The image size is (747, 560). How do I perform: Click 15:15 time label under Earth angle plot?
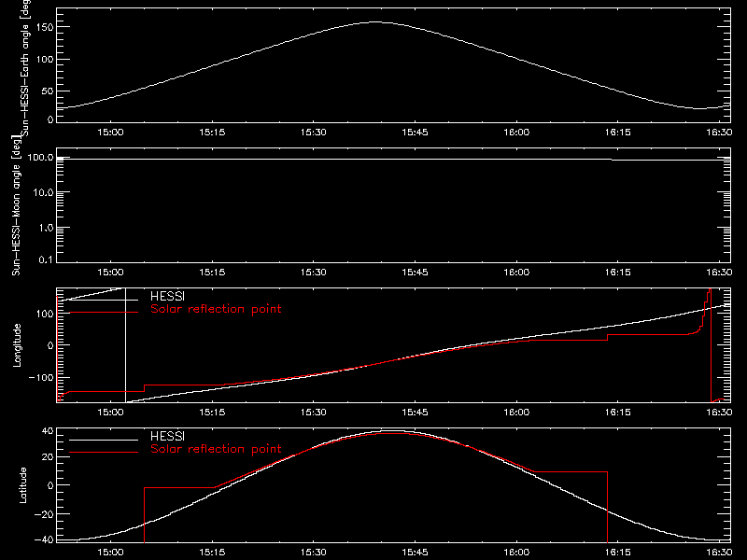[212, 133]
